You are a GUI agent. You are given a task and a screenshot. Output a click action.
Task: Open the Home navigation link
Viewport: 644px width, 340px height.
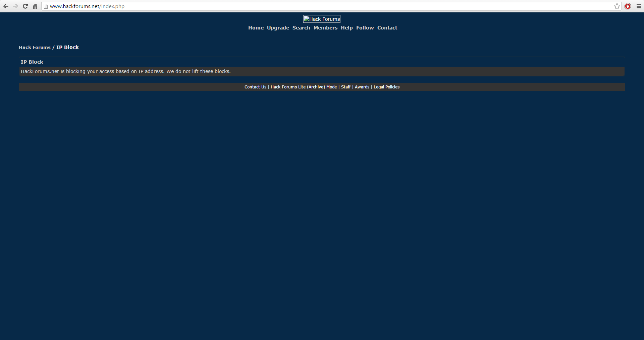point(256,28)
